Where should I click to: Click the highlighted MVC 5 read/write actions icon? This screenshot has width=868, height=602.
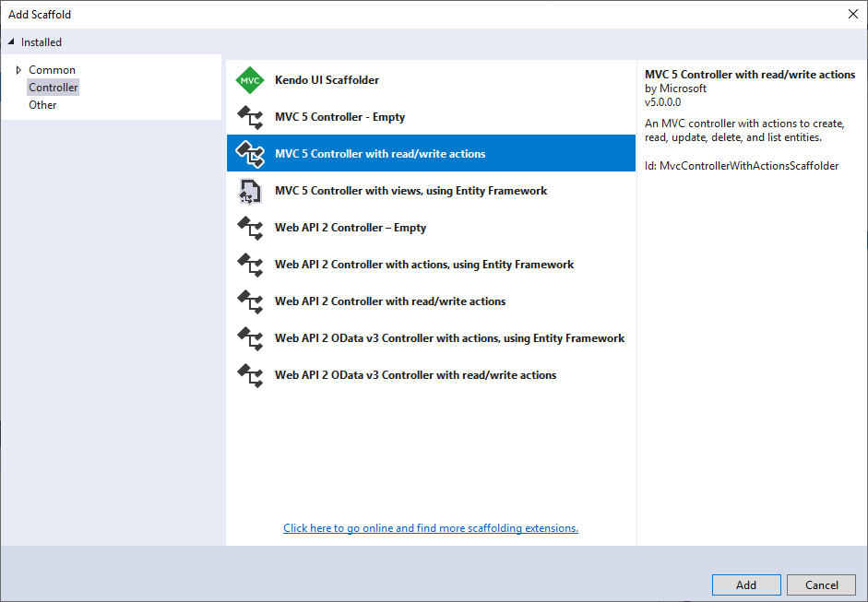tap(250, 154)
